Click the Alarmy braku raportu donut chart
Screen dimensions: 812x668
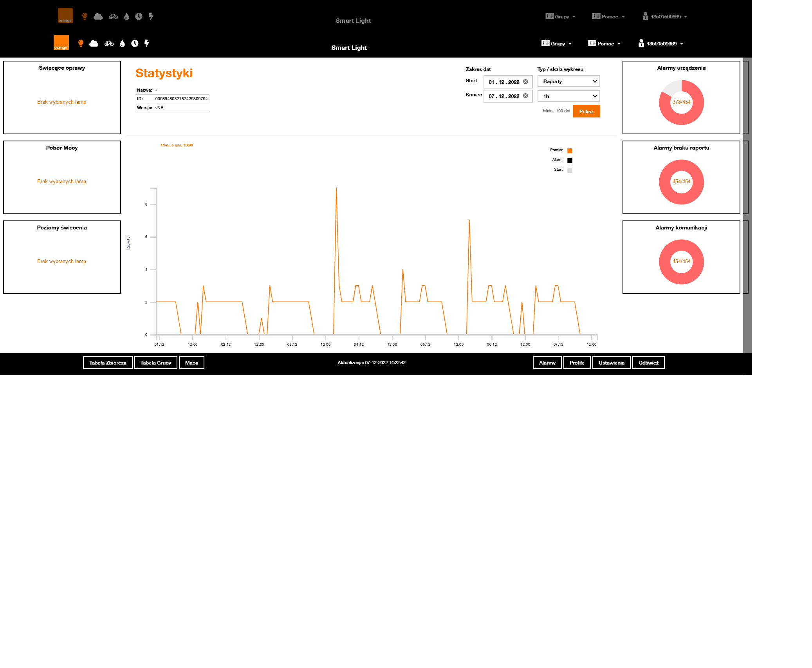click(681, 182)
